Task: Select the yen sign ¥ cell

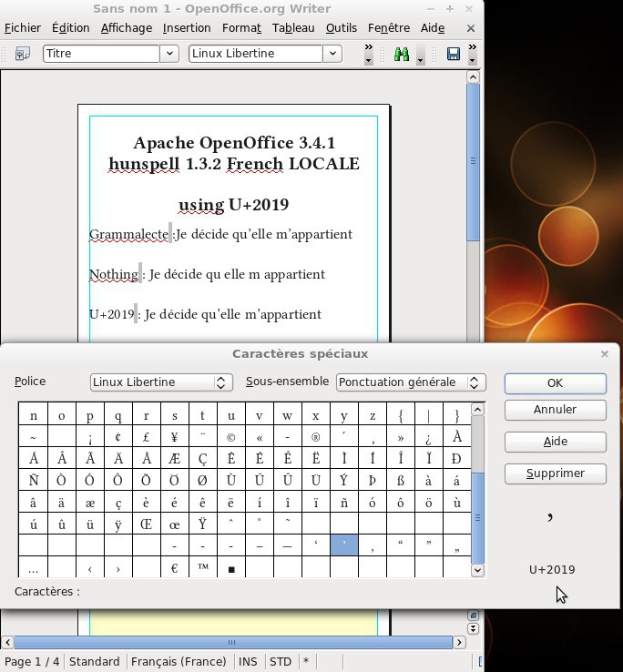Action: 175,437
